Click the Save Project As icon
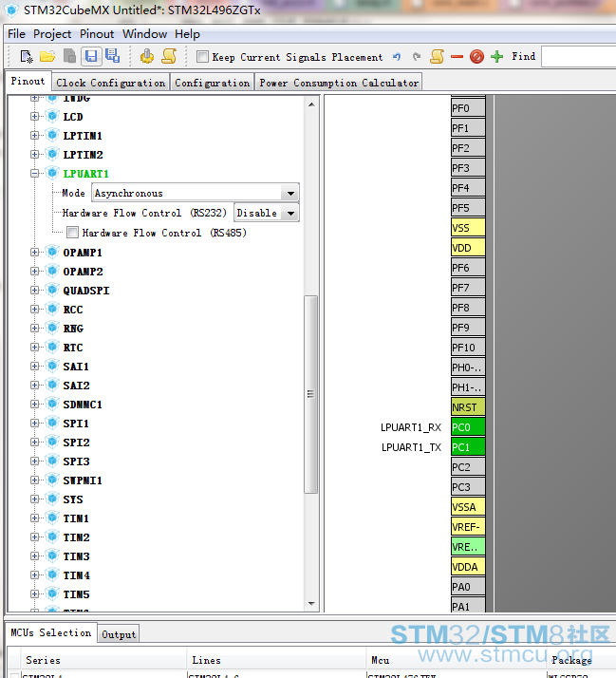The width and height of the screenshot is (616, 678). [x=112, y=56]
